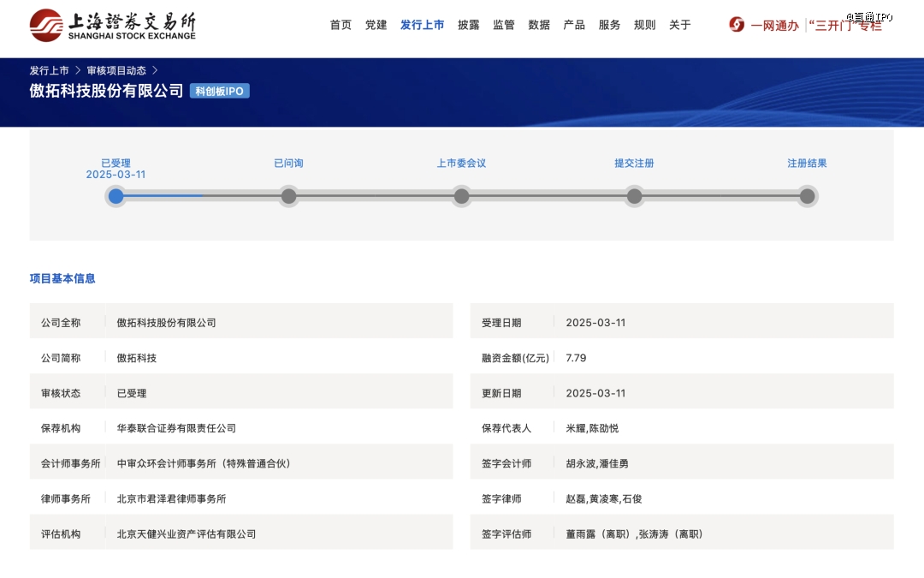Viewport: 924px width, 578px height.
Task: Click the 签字评估师 field label
Action: (x=506, y=534)
